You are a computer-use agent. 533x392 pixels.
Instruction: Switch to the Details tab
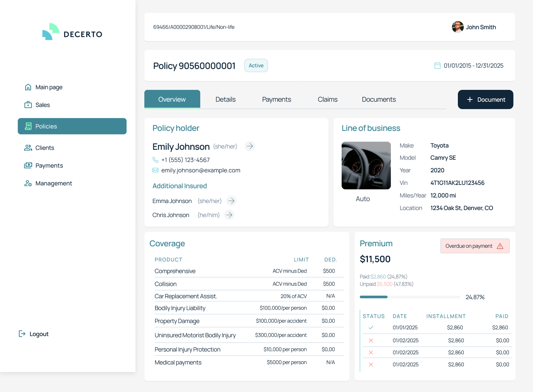[225, 99]
